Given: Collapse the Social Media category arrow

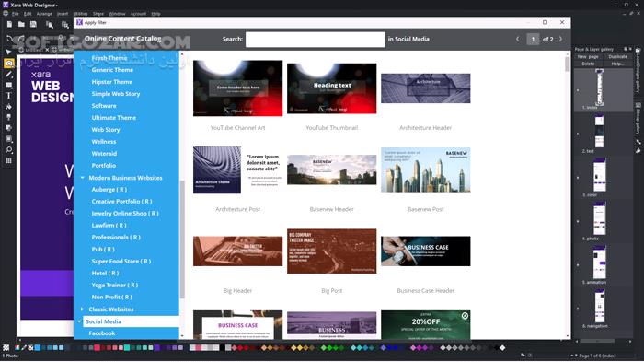Looking at the screenshot, I should [x=79, y=321].
